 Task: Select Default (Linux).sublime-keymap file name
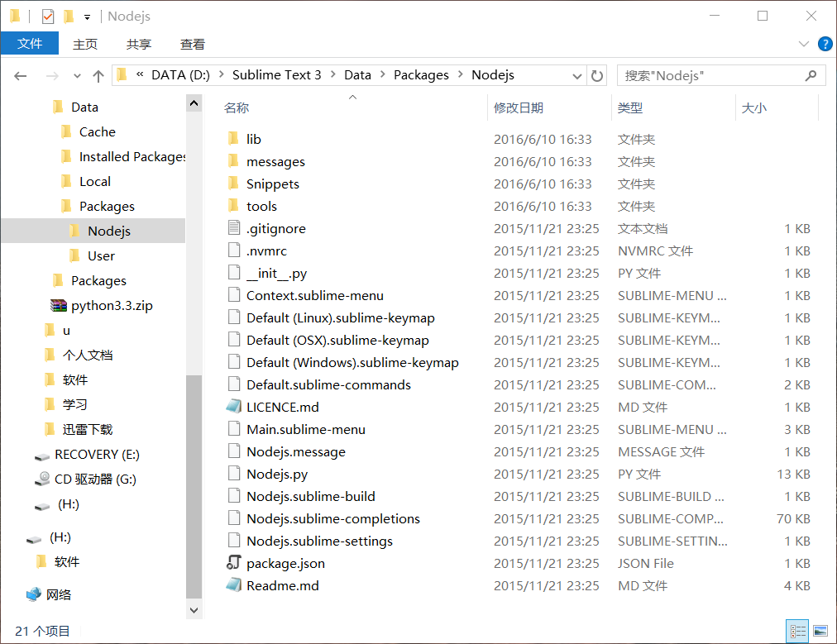(x=341, y=318)
